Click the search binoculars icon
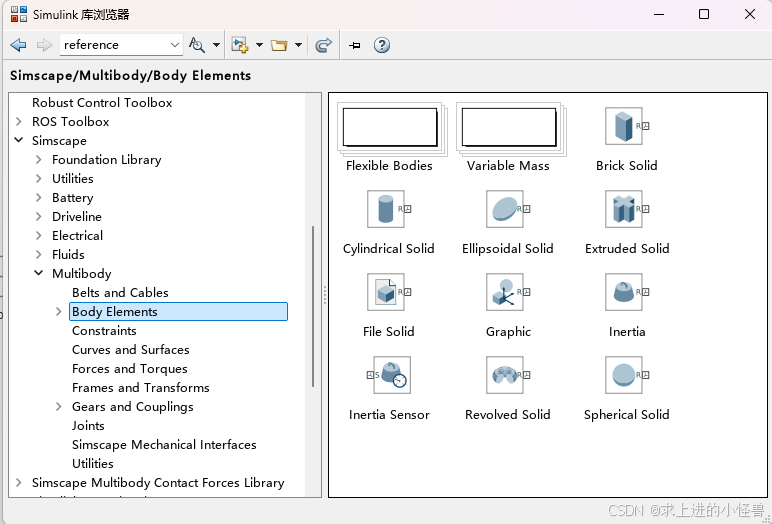 [x=197, y=45]
